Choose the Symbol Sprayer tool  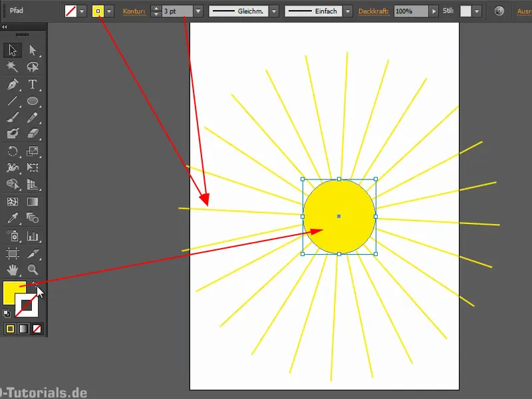13,235
